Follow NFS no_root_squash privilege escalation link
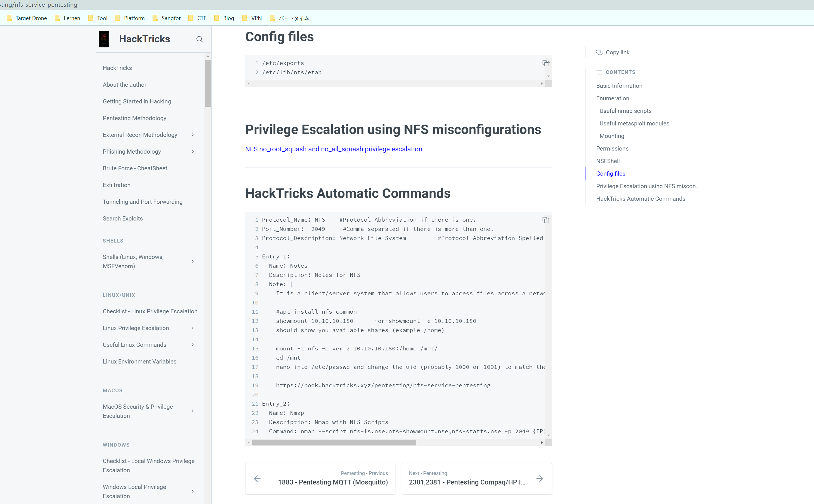 click(x=333, y=149)
